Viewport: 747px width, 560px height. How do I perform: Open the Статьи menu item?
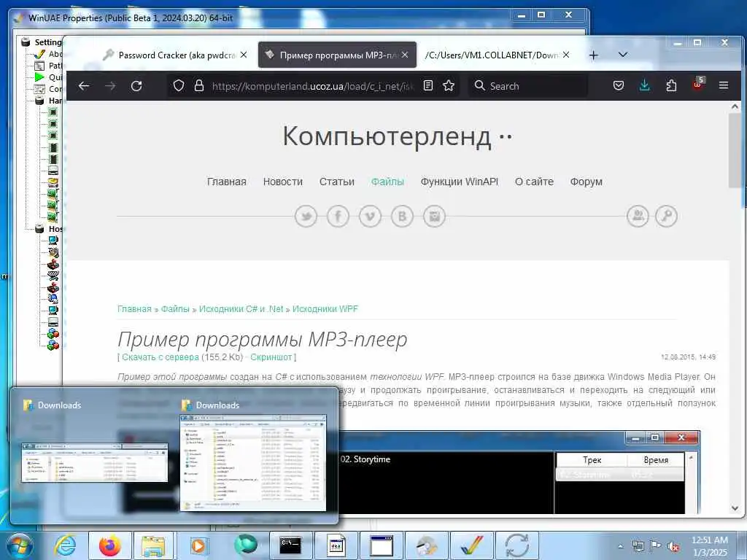(x=337, y=182)
